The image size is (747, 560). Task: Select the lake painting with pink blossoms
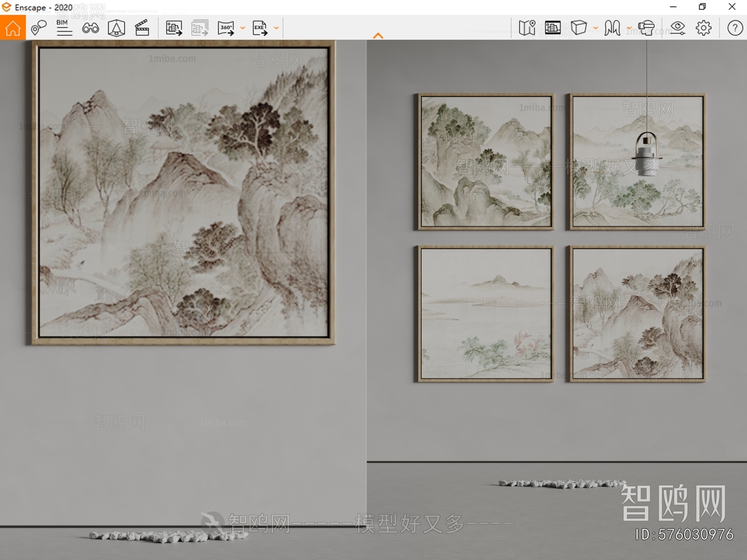click(x=486, y=314)
